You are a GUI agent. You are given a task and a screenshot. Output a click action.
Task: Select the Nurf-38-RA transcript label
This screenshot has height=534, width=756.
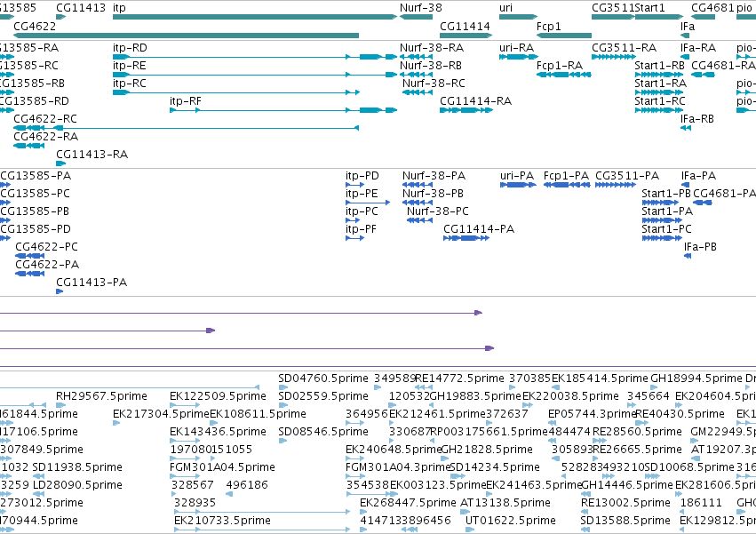coord(432,48)
